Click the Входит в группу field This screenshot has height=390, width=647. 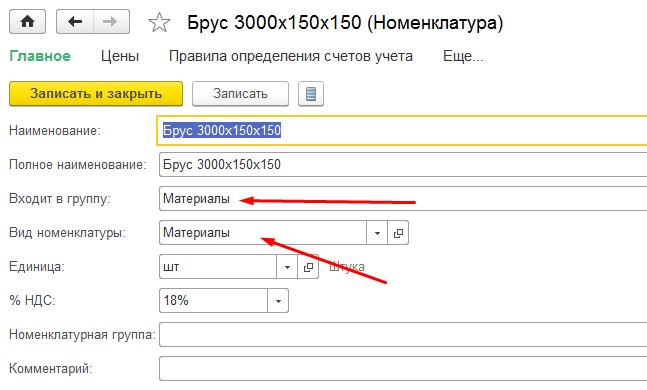(404, 199)
